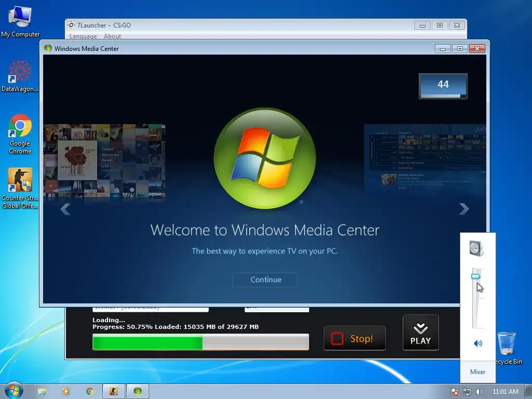
Task: Open Counter-Strike Global Offensive desktop shortcut
Action: coord(20,188)
